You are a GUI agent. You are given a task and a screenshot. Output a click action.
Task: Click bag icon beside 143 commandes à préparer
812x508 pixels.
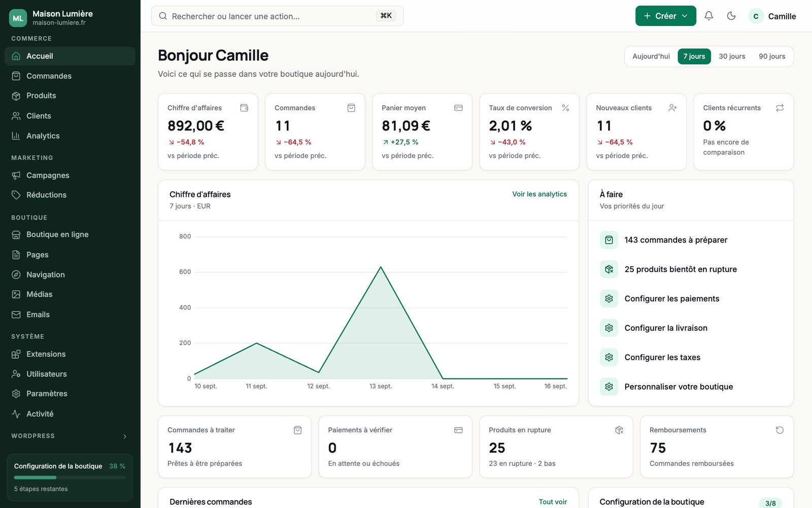609,240
